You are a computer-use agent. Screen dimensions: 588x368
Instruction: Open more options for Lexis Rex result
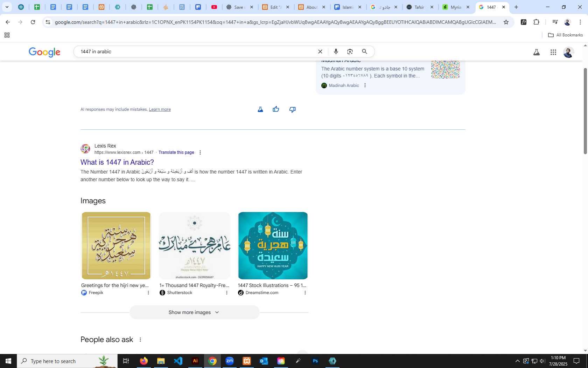click(200, 152)
